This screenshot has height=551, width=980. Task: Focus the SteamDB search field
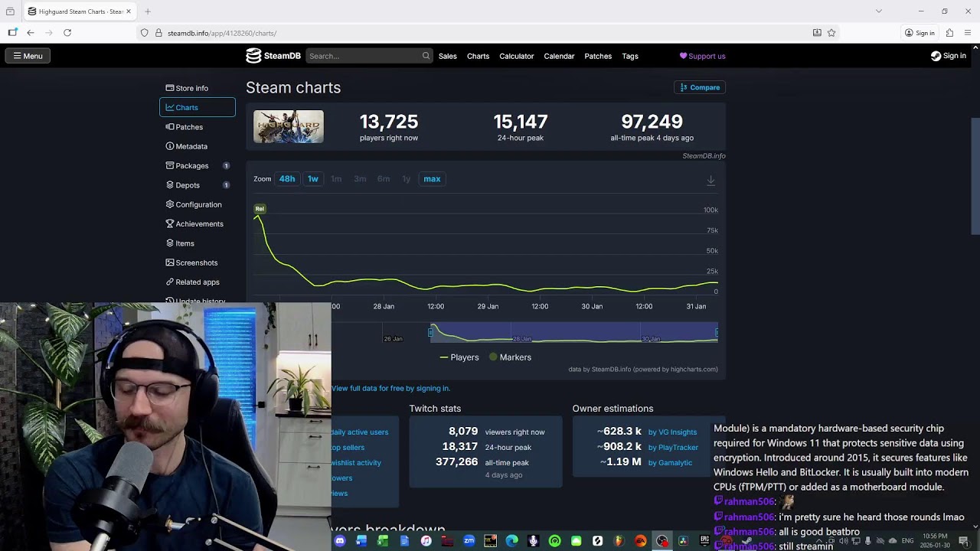coord(369,56)
